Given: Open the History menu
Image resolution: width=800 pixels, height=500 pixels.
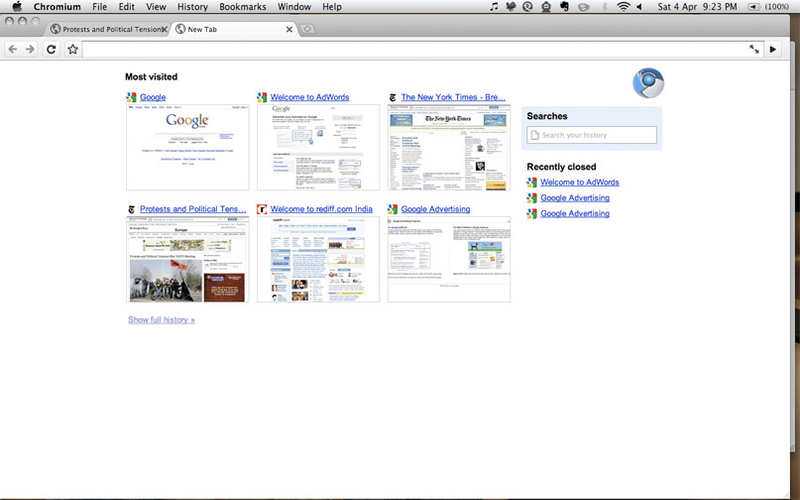Looking at the screenshot, I should 192,7.
